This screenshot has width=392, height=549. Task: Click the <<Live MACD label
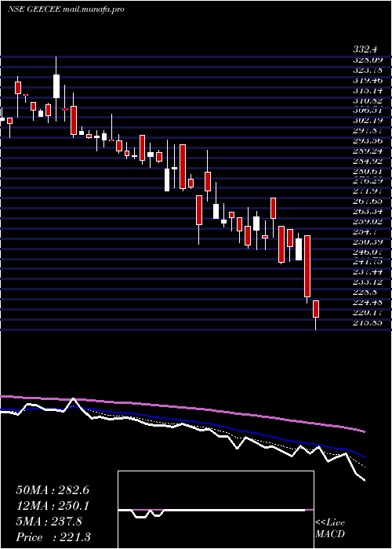[330, 529]
